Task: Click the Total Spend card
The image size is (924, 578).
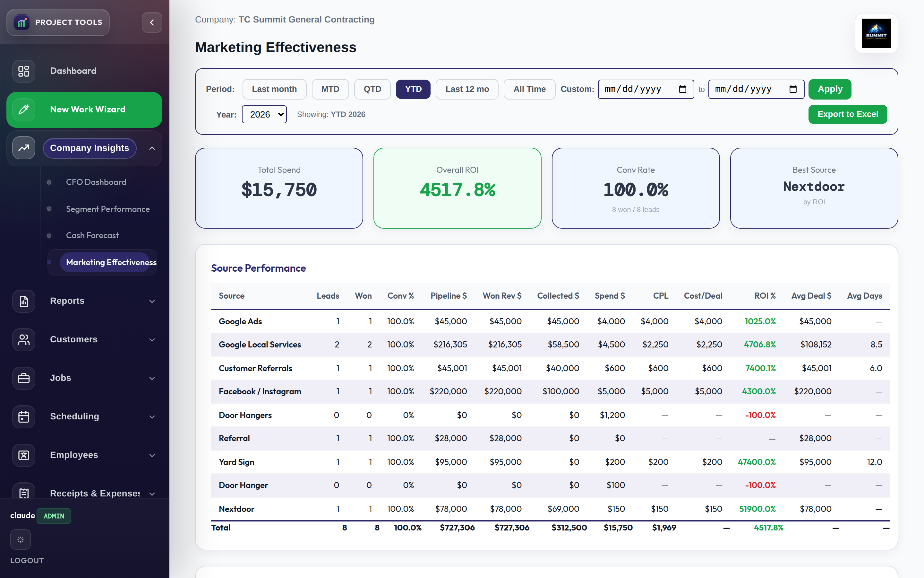Action: [x=279, y=188]
